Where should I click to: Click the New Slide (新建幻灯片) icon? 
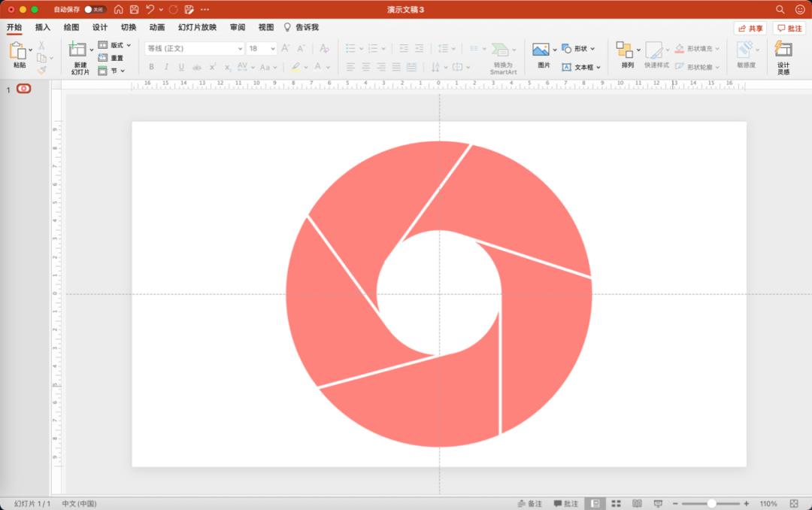click(77, 49)
